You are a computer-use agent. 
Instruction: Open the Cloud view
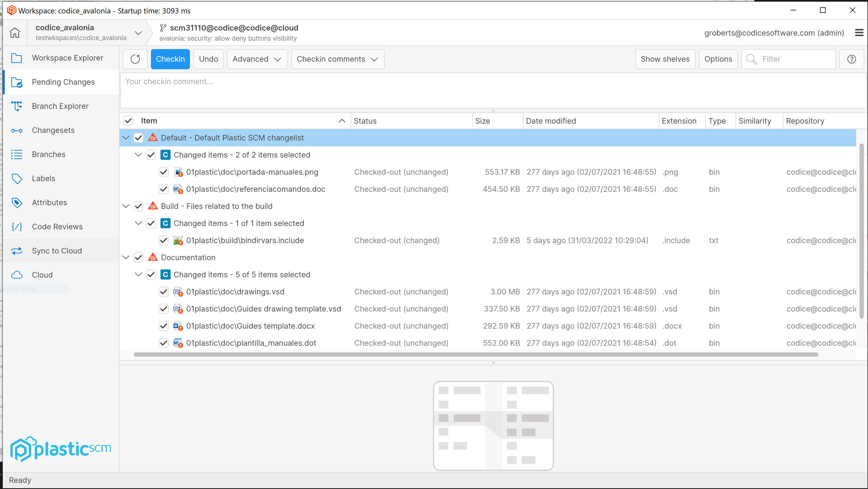pos(42,275)
